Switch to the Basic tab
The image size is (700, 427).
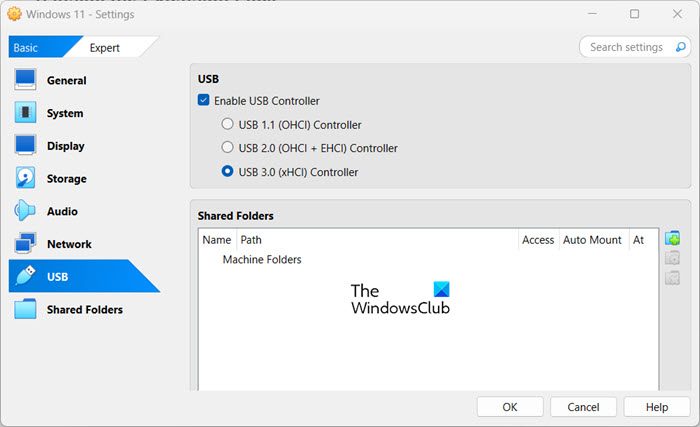coord(36,47)
